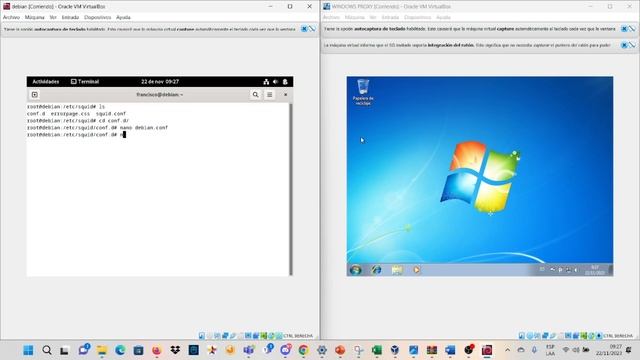Open Windows 7 Start orb
This screenshot has height=360, width=640.
(356, 270)
